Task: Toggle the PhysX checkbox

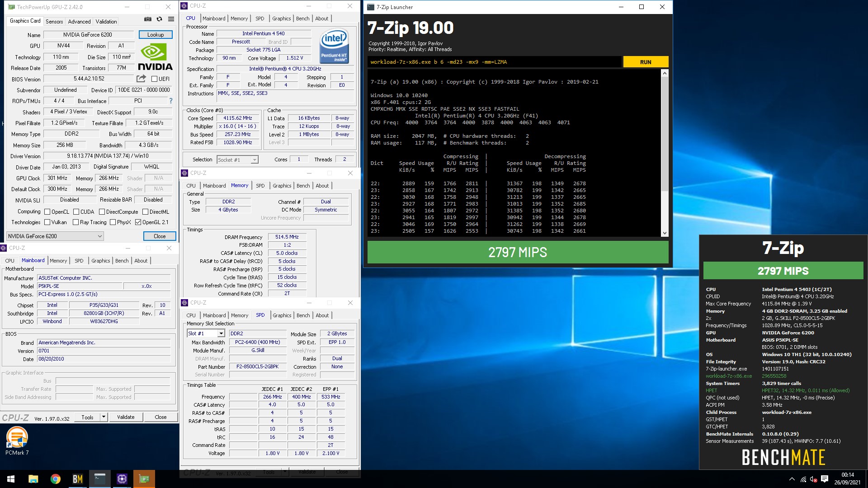Action: pos(113,222)
